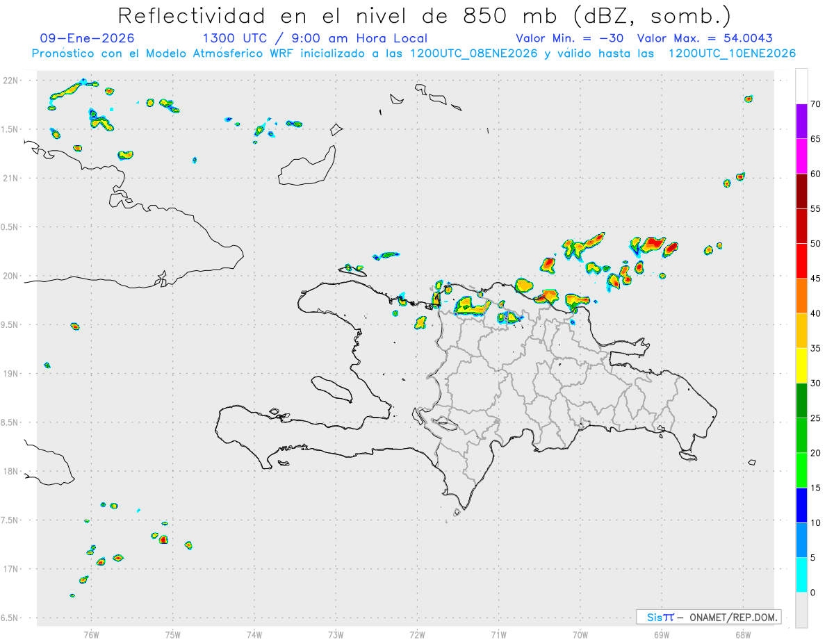Click the '76W' longitude label
Screen dimensions: 834x644
click(x=91, y=634)
